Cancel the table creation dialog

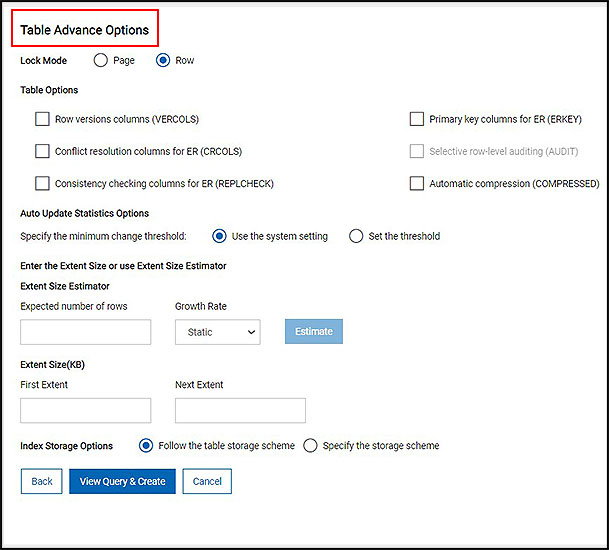207,481
